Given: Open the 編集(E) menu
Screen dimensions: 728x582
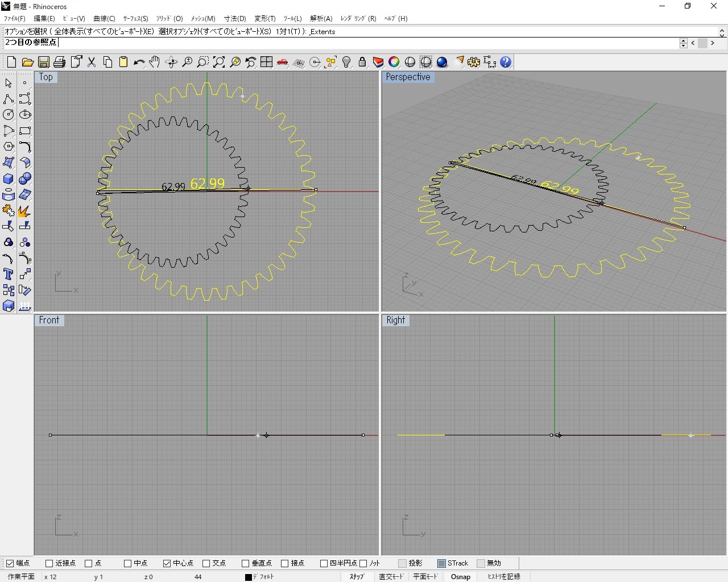Looking at the screenshot, I should click(44, 19).
